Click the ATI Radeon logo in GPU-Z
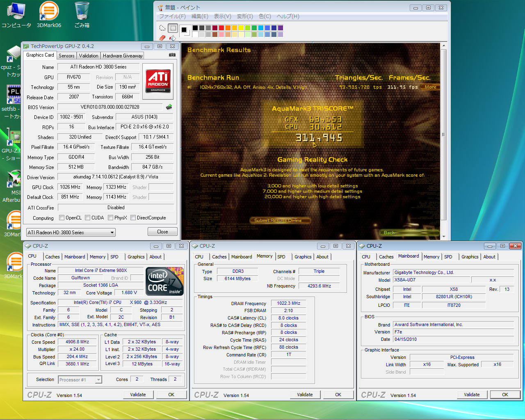Image resolution: width=525 pixels, height=420 pixels. (x=158, y=80)
